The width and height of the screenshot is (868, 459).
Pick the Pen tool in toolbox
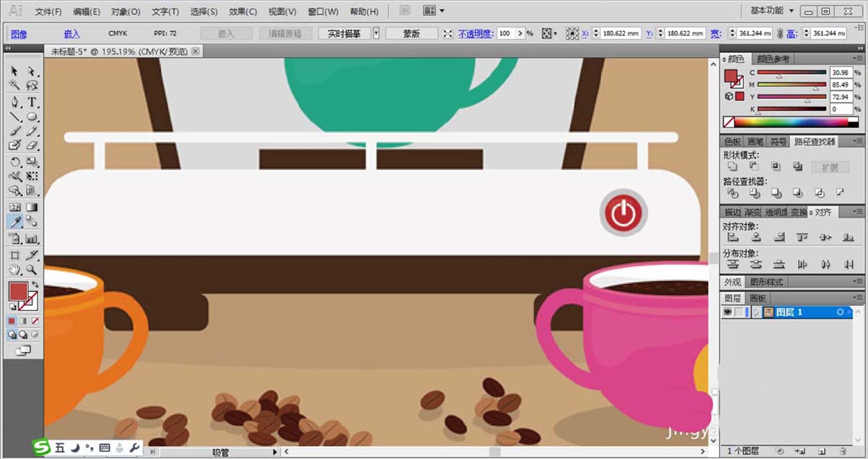(x=14, y=102)
